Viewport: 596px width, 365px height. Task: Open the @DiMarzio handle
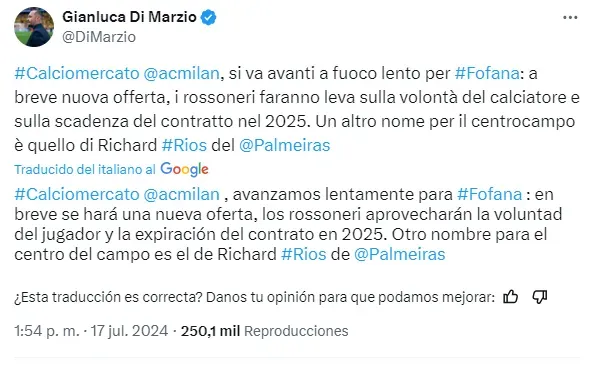tap(99, 37)
